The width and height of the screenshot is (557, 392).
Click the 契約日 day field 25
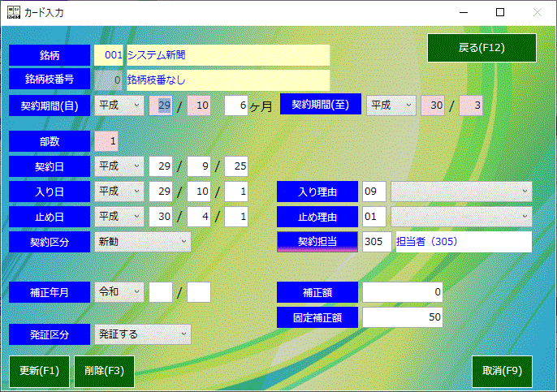pyautogui.click(x=236, y=166)
